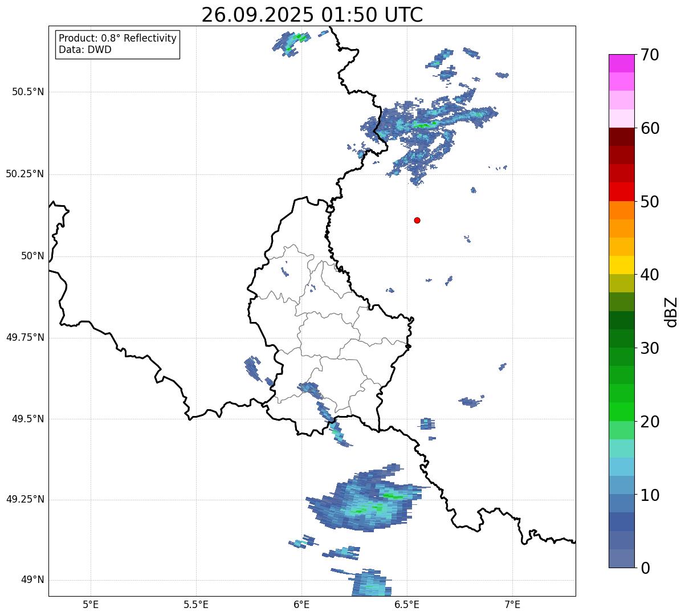The height and width of the screenshot is (616, 685).
Task: Pick the olive colorbar segment below 40
Action: tap(622, 283)
